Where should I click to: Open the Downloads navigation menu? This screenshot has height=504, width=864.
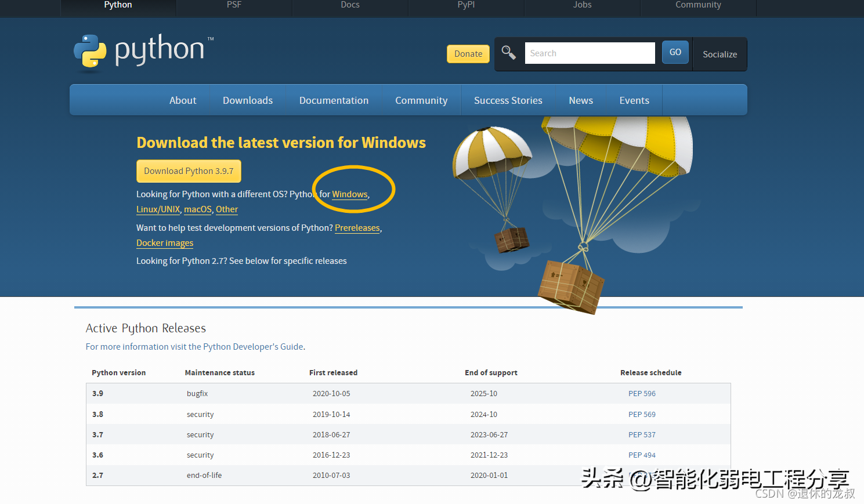[x=248, y=100]
